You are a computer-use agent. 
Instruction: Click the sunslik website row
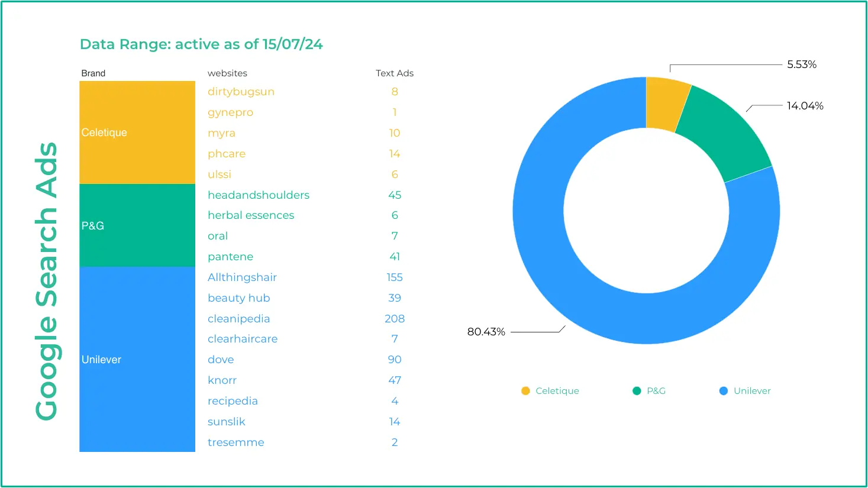pyautogui.click(x=227, y=422)
